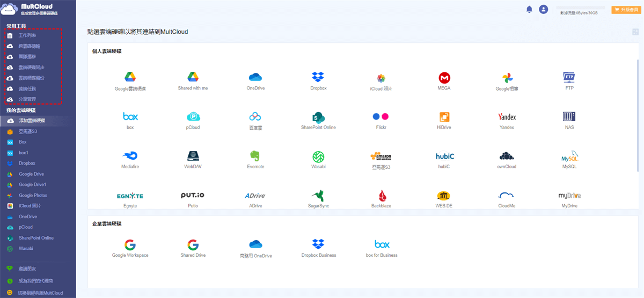Screen dimensions: 644x298
Task: Select the HiDrive icon
Action: 444,121
